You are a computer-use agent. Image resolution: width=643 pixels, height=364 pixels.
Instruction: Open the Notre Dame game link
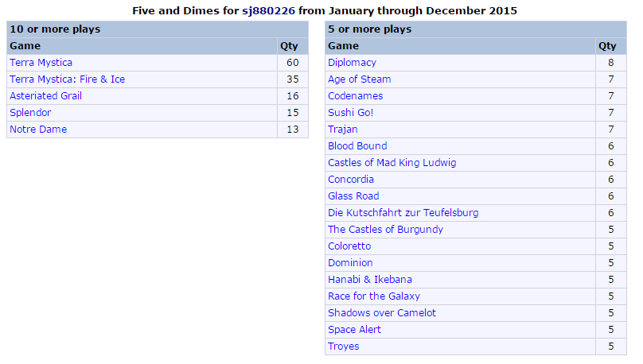point(38,130)
